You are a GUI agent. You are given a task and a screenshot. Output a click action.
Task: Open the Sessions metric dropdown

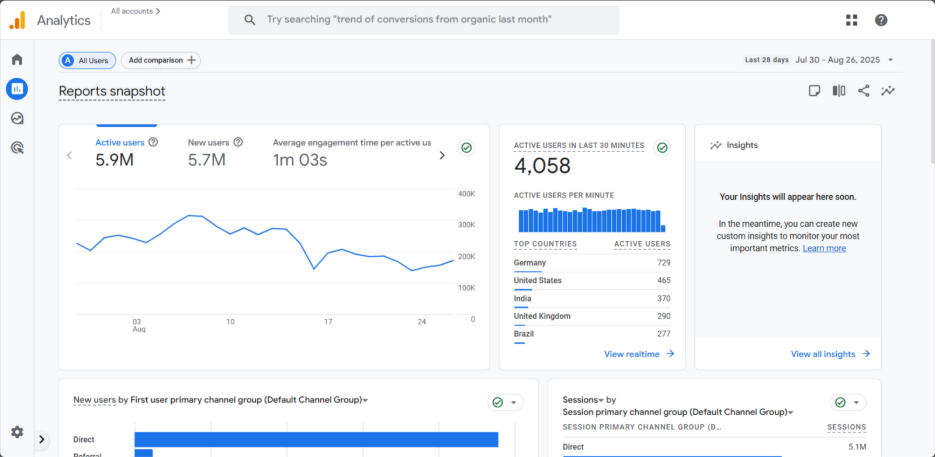[582, 399]
